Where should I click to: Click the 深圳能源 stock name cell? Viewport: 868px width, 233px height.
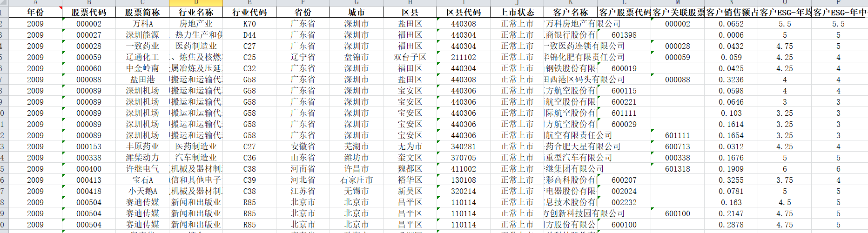(142, 35)
